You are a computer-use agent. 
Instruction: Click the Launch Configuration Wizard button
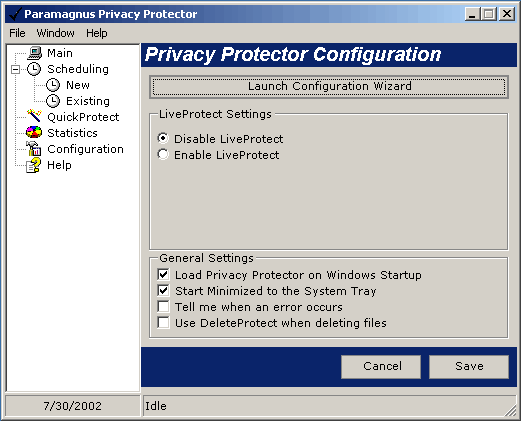(329, 87)
